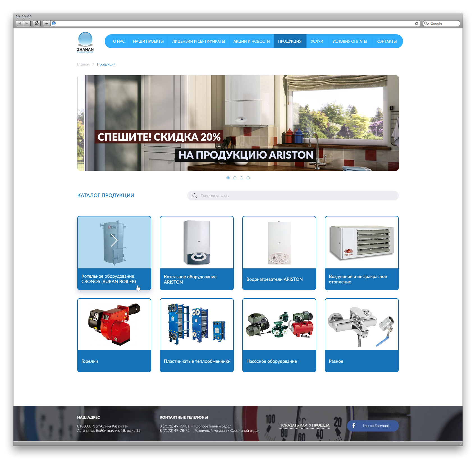The height and width of the screenshot is (459, 476).
Task: Open Воздушное и инфракрасное отопление label
Action: (358, 279)
